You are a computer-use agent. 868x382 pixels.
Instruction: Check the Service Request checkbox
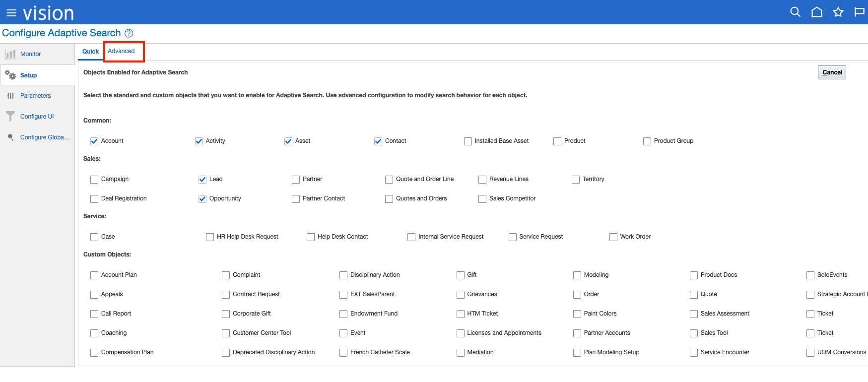coord(513,237)
